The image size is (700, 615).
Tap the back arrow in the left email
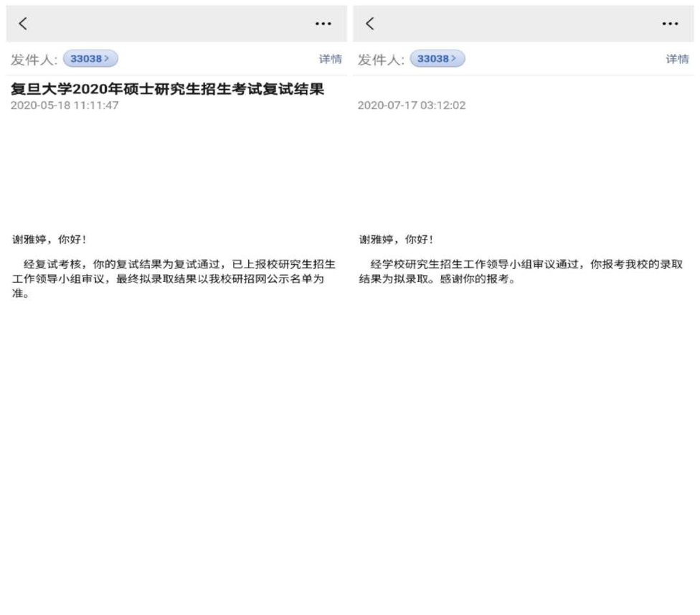(23, 24)
